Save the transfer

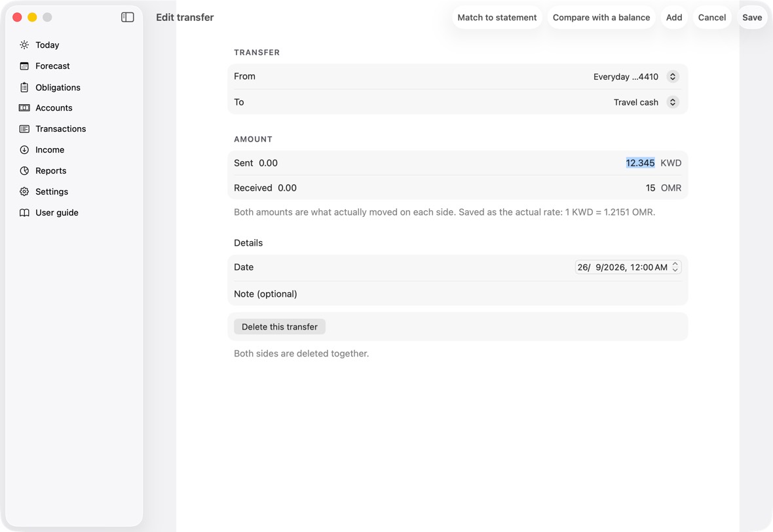[x=752, y=17]
